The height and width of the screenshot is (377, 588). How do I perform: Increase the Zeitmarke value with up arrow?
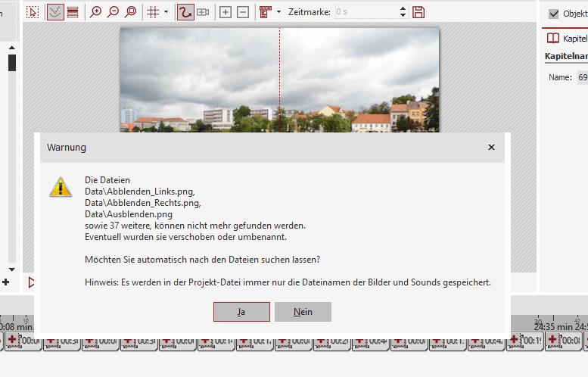(402, 8)
